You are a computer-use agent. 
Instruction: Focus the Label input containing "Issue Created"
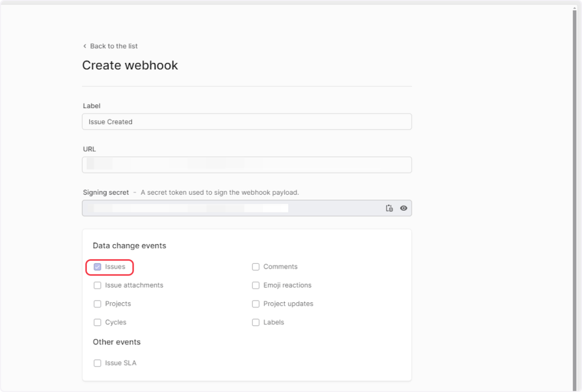point(247,122)
